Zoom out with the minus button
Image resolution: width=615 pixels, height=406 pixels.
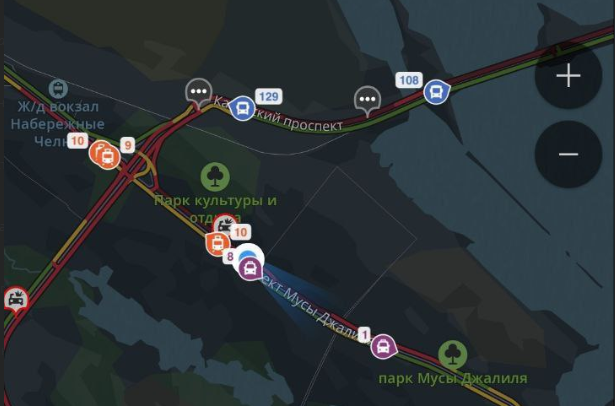tap(568, 154)
